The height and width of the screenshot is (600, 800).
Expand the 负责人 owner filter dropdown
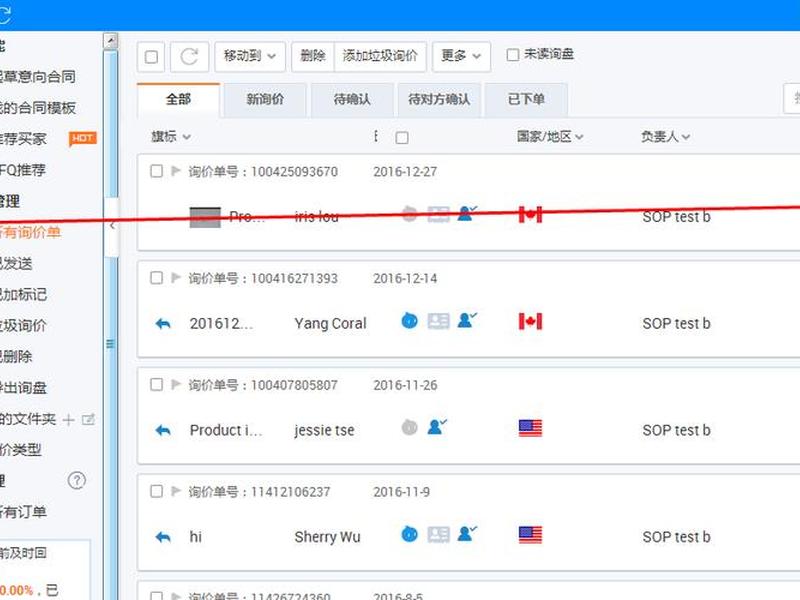666,137
